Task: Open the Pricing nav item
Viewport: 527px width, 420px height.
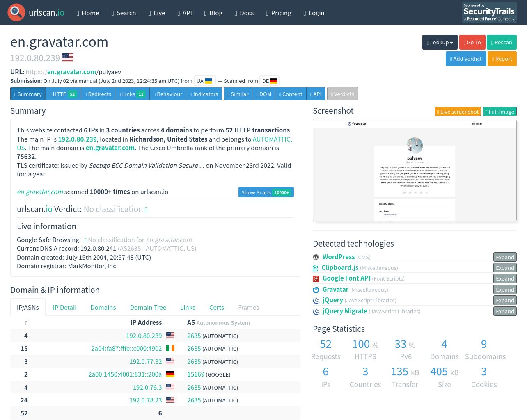Action: point(279,13)
